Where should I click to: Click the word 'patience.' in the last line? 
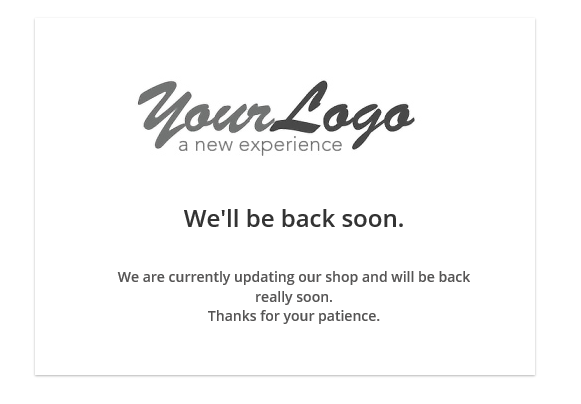349,317
